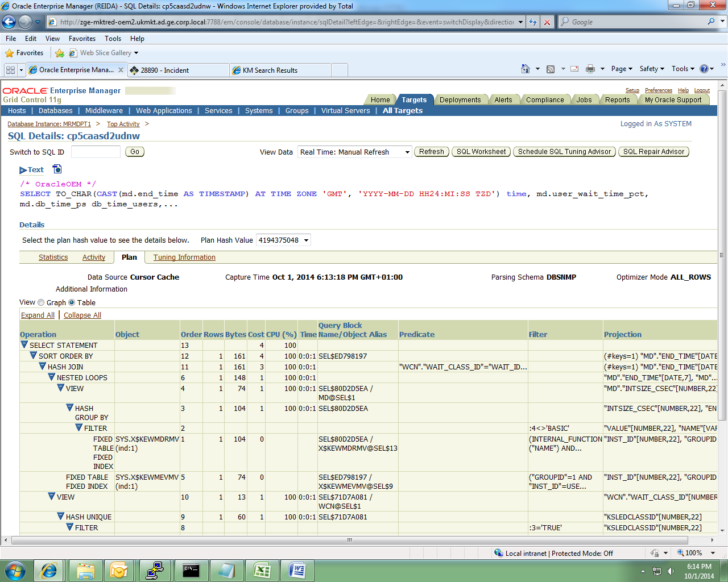728x582 pixels.
Task: Switch to the Tuning Information tab
Action: 184,257
